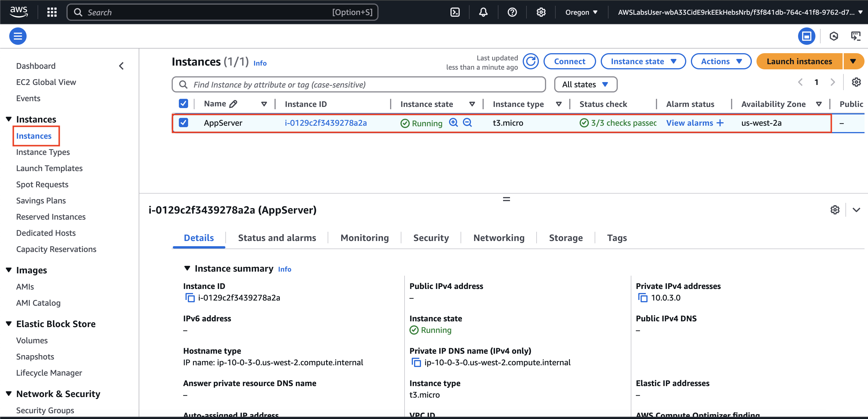This screenshot has width=868, height=419.
Task: Click the View alarms link
Action: tap(689, 123)
